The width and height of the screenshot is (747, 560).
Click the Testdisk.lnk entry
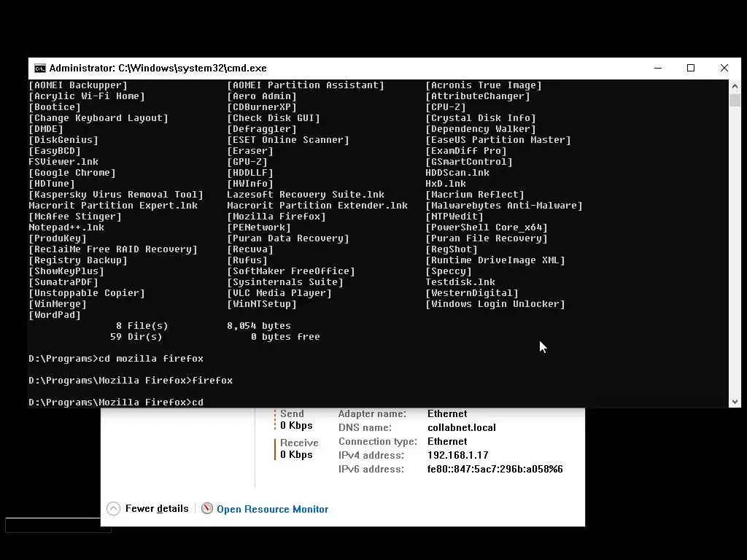tap(460, 282)
